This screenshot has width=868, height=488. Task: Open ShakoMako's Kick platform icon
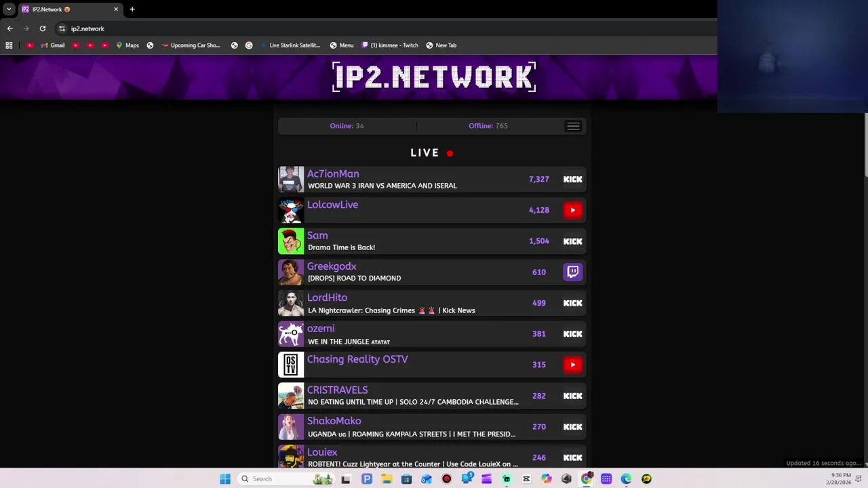[572, 426]
